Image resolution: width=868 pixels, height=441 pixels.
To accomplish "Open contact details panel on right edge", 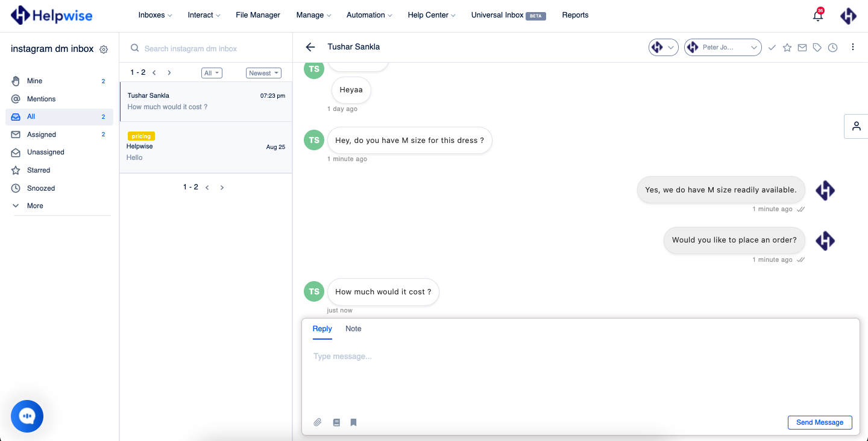I will tap(856, 126).
